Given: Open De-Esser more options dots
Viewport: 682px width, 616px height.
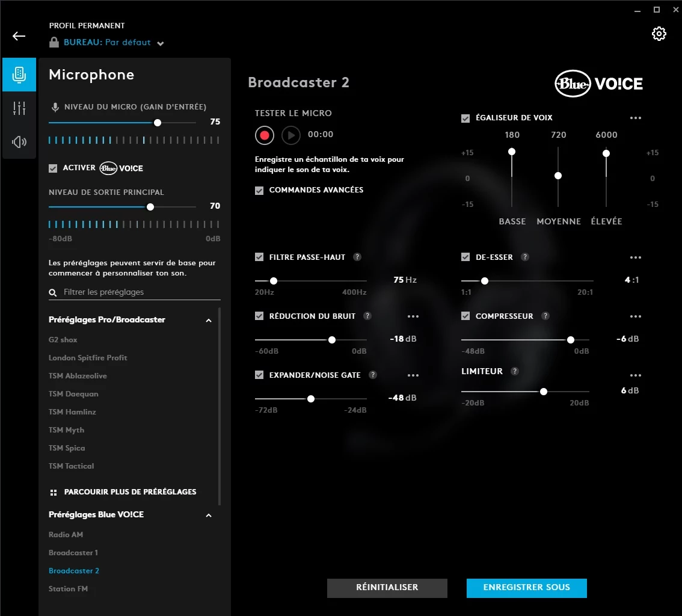Looking at the screenshot, I should tap(636, 257).
